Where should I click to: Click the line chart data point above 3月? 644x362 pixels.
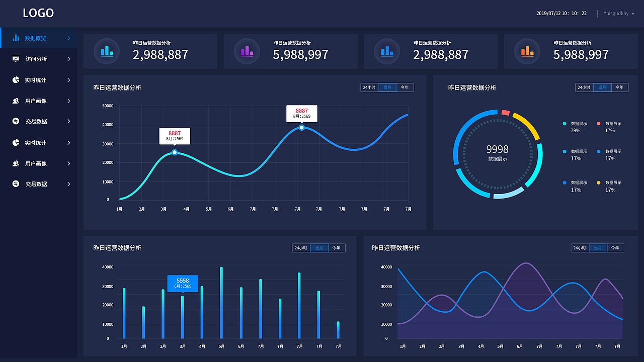175,152
